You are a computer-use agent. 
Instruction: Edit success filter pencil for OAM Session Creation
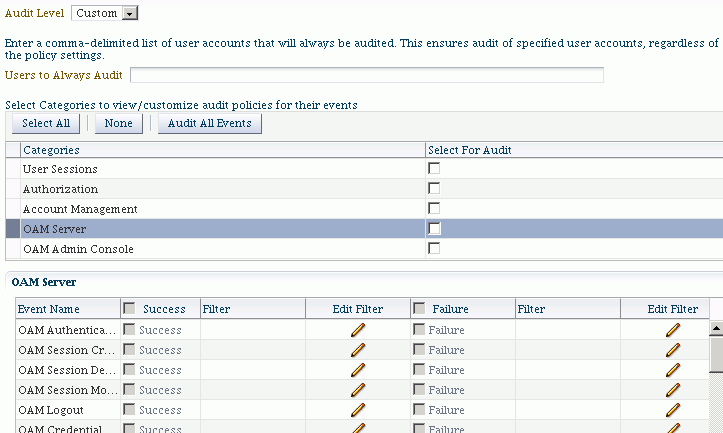click(358, 350)
